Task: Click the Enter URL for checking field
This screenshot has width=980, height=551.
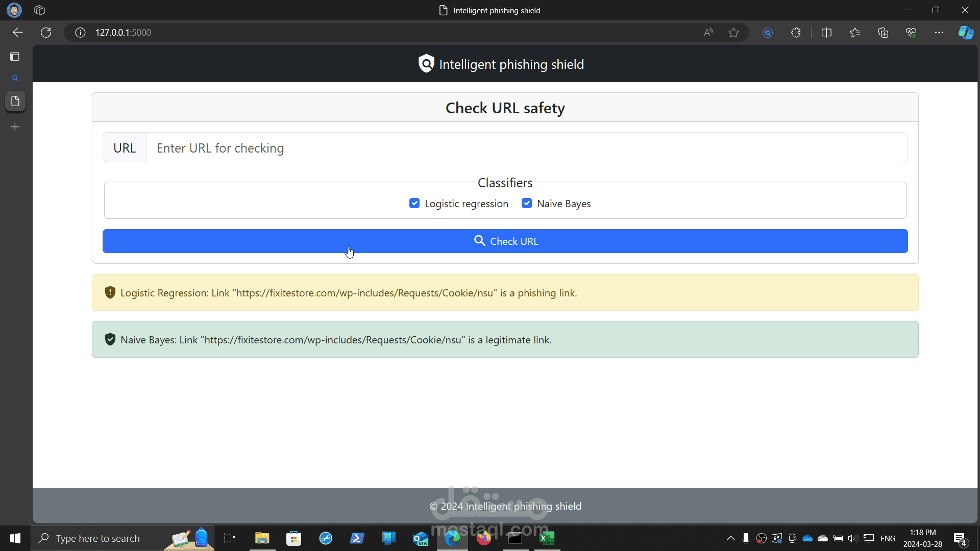Action: coord(526,148)
